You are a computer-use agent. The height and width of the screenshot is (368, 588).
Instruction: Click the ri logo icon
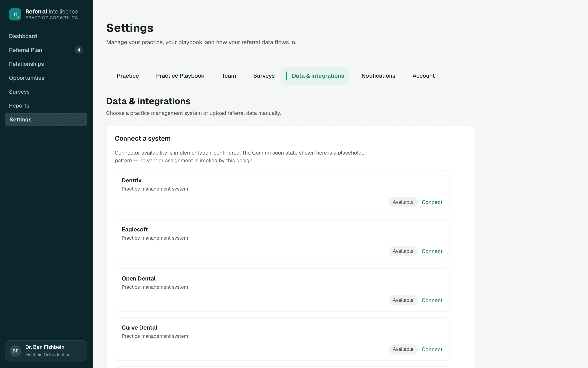pos(15,14)
